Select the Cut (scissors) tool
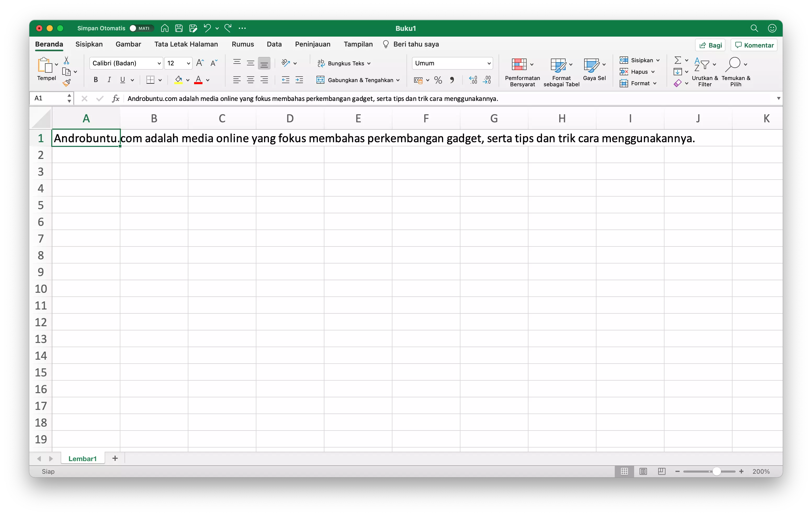 pos(66,60)
